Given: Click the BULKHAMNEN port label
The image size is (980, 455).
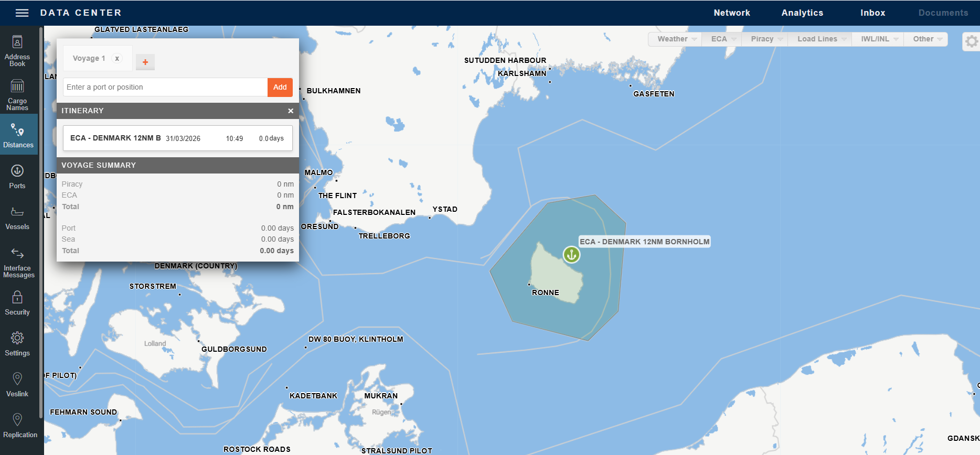Looking at the screenshot, I should point(334,91).
